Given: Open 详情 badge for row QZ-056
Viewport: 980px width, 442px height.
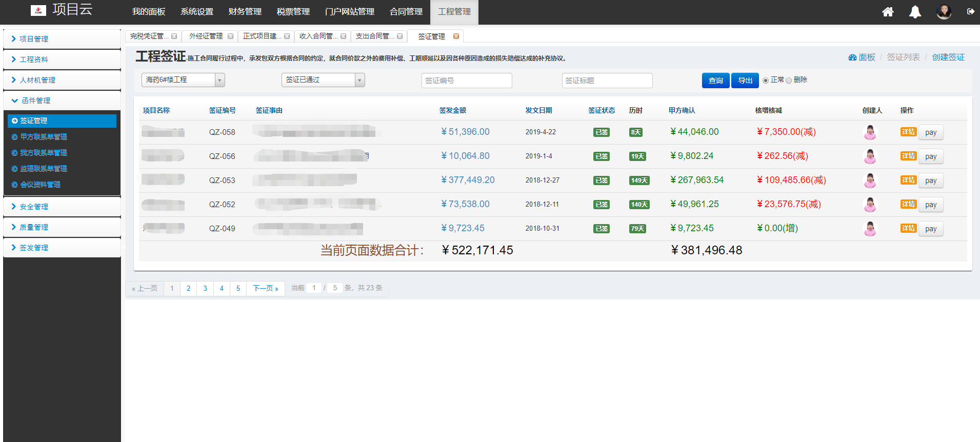Looking at the screenshot, I should point(908,156).
